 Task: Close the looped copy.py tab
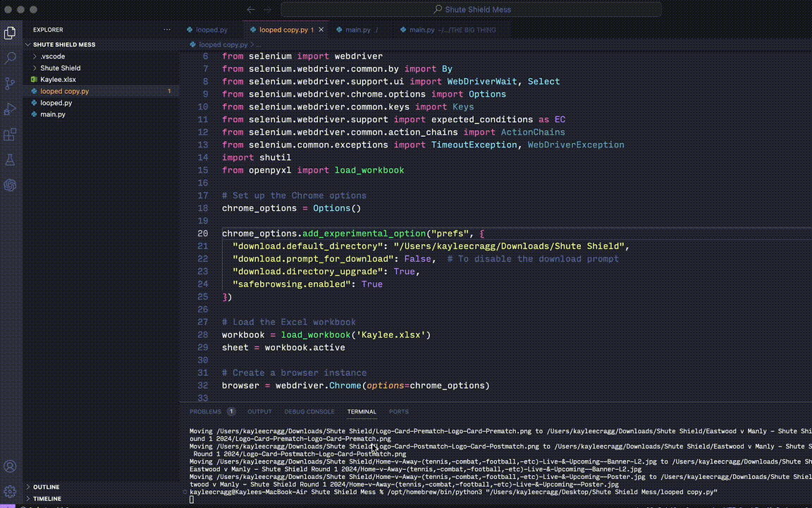[x=322, y=30]
